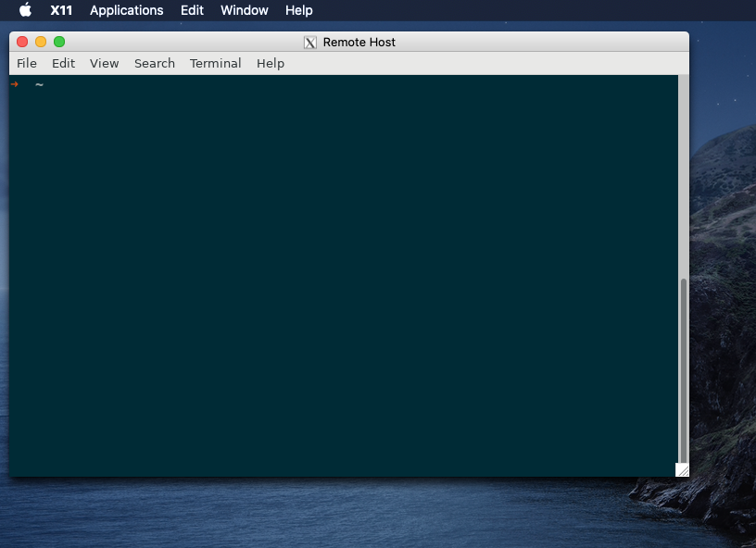The width and height of the screenshot is (756, 548).
Task: Open the terminal window's Help menu
Action: click(271, 63)
